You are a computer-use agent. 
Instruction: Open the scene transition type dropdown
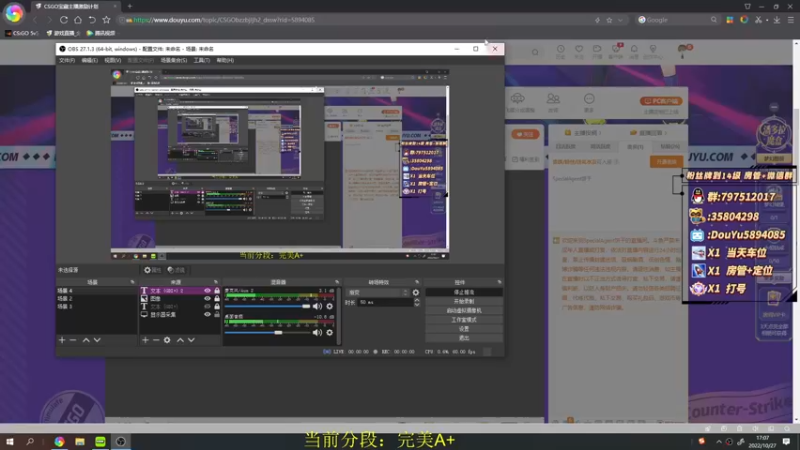pos(378,292)
